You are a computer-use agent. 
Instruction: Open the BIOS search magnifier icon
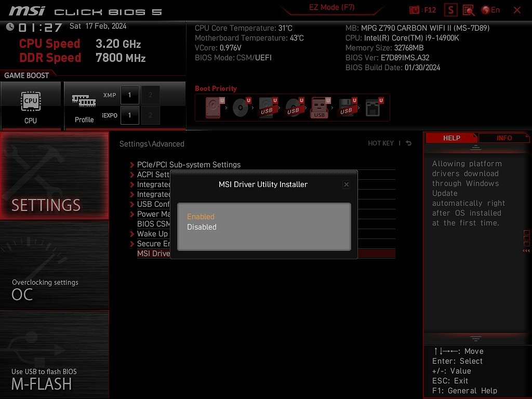pyautogui.click(x=469, y=10)
